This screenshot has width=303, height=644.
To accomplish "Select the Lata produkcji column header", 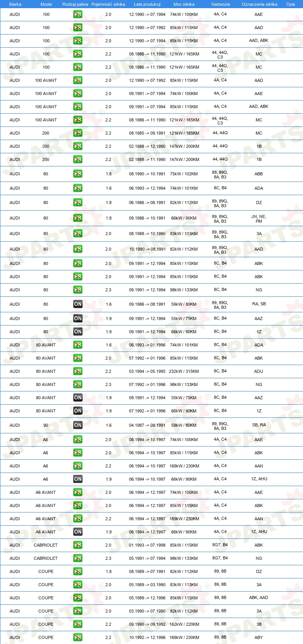I will 147,4.
